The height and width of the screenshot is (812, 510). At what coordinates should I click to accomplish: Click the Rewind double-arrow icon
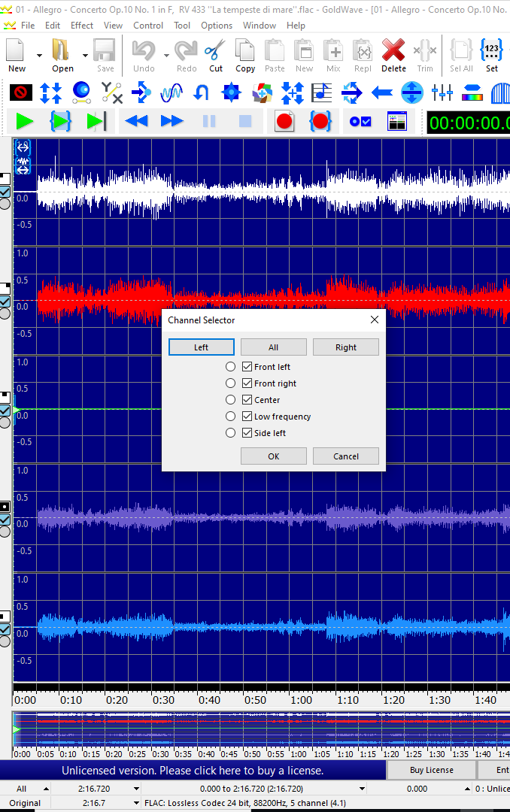136,121
